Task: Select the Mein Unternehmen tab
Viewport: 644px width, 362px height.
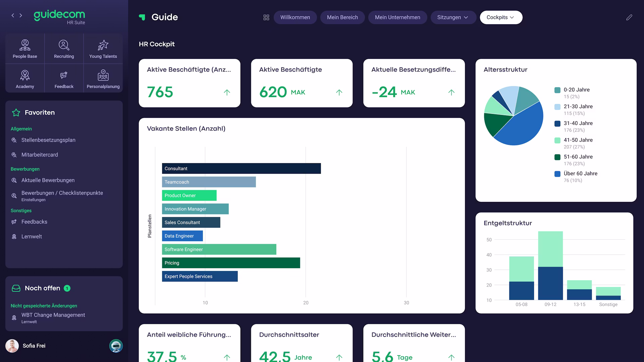Action: click(x=397, y=17)
